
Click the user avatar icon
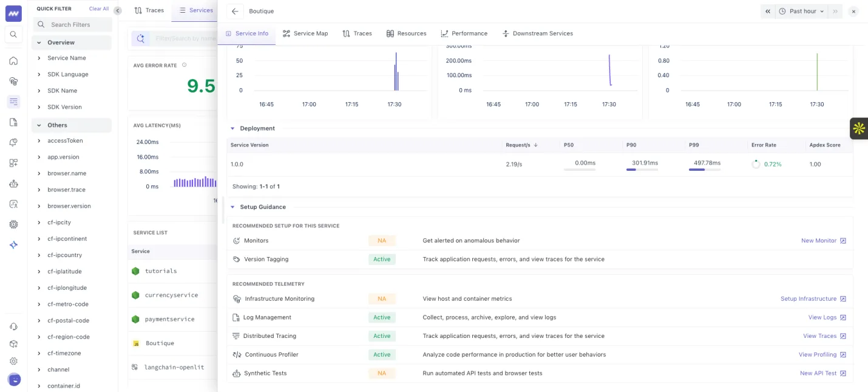[14, 380]
